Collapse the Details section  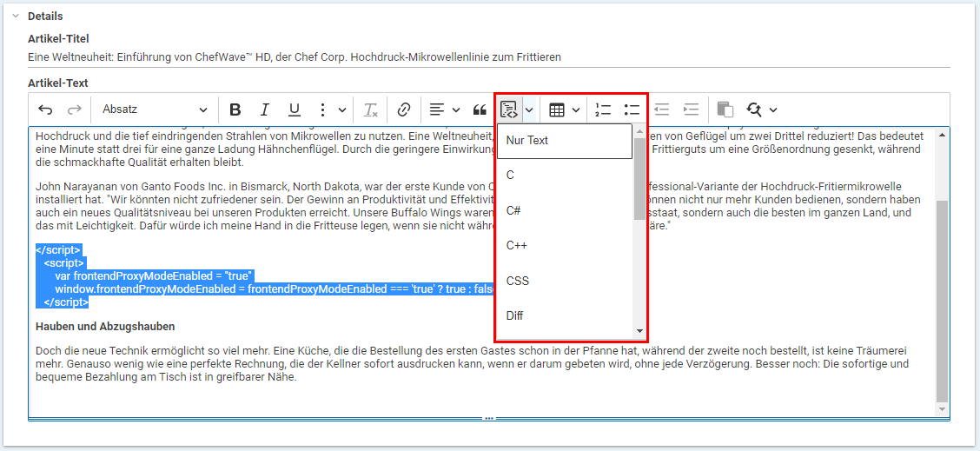point(16,17)
